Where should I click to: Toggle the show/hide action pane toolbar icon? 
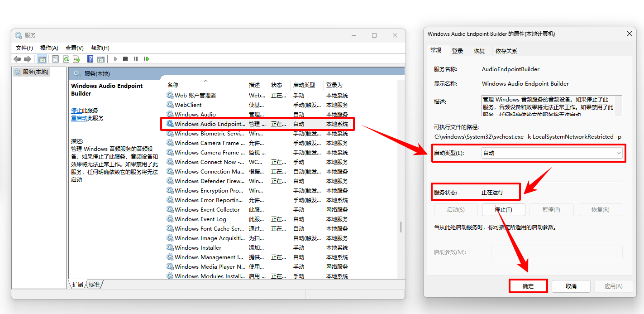pos(101,59)
